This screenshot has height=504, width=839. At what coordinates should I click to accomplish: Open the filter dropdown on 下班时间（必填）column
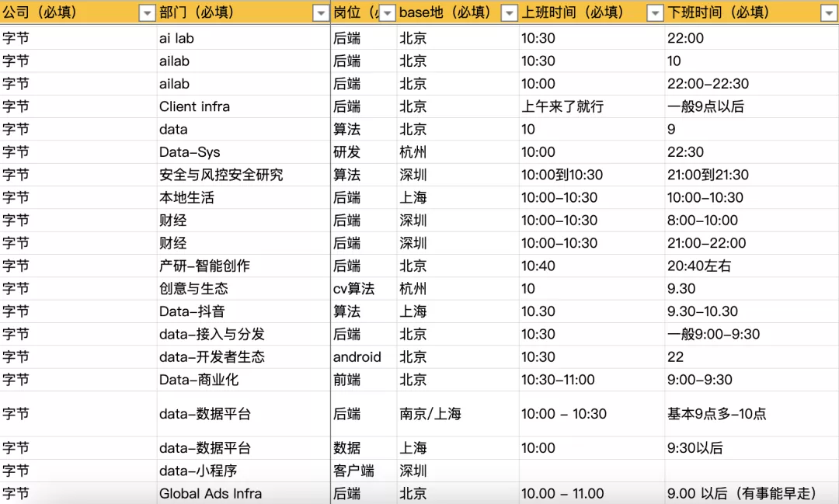[830, 12]
